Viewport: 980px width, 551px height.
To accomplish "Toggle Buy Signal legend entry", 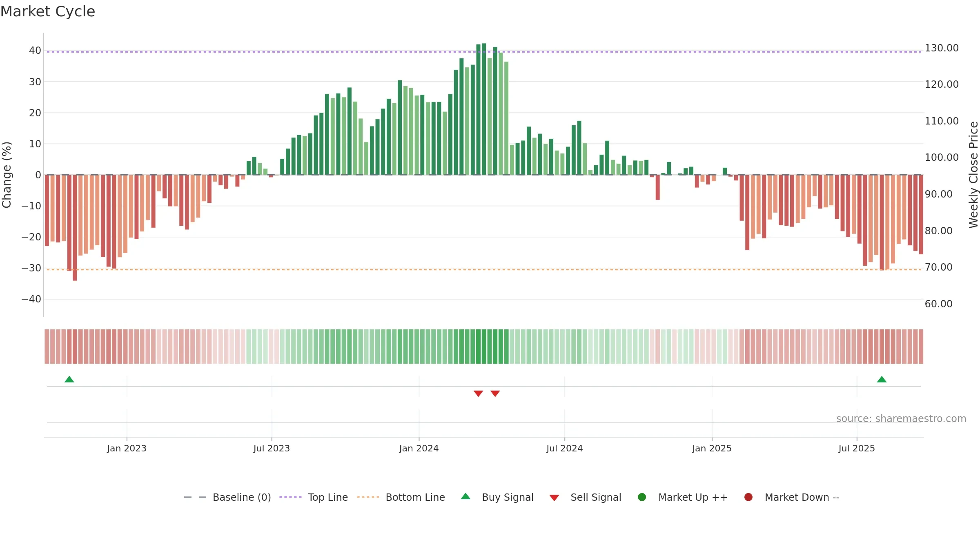I will coord(497,497).
